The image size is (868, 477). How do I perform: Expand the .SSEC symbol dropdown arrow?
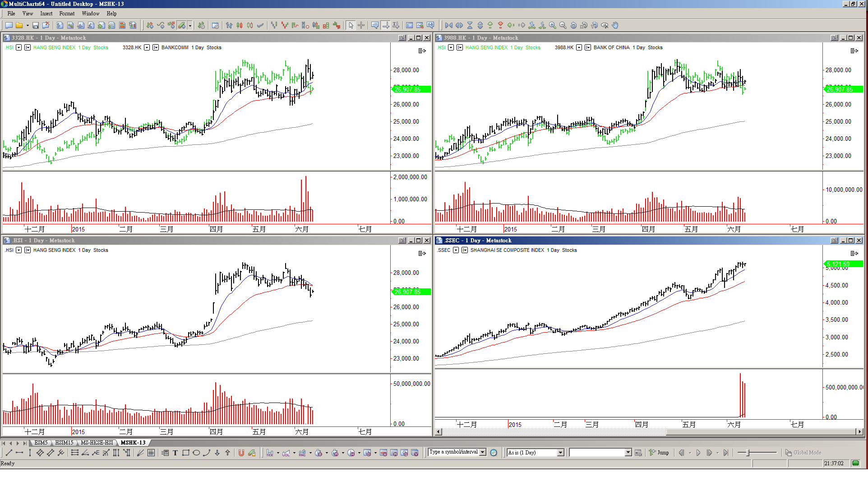456,250
